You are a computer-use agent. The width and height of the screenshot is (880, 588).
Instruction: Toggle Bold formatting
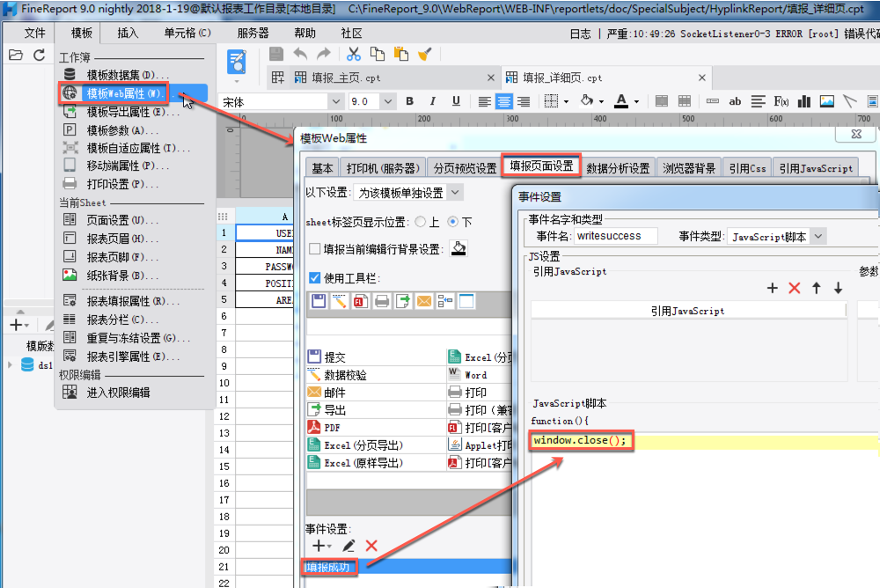pyautogui.click(x=410, y=101)
